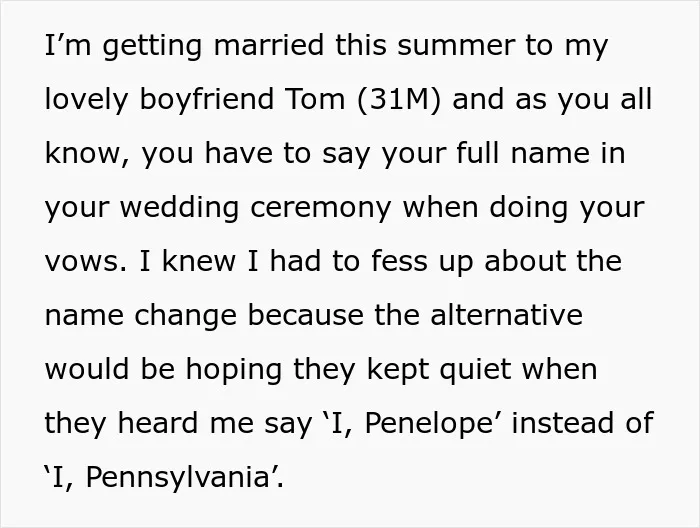Screen dimensions: 700x528
Task: Click the word 'vows.'
Action: 85,262
